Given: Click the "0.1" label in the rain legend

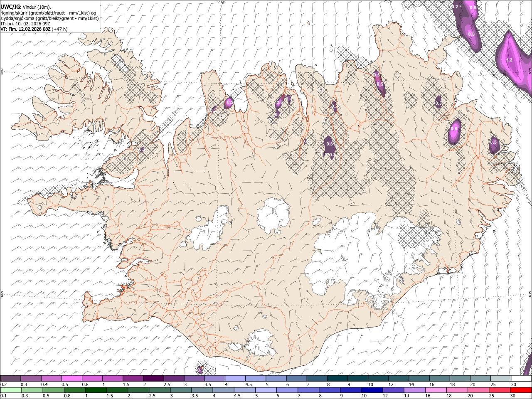Looking at the screenshot, I should pyautogui.click(x=3, y=396).
